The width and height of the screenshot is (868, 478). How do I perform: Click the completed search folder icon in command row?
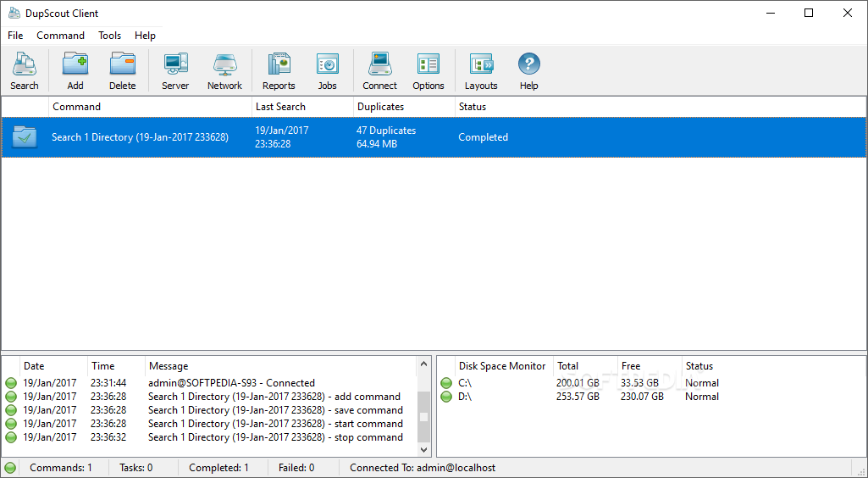click(x=25, y=137)
